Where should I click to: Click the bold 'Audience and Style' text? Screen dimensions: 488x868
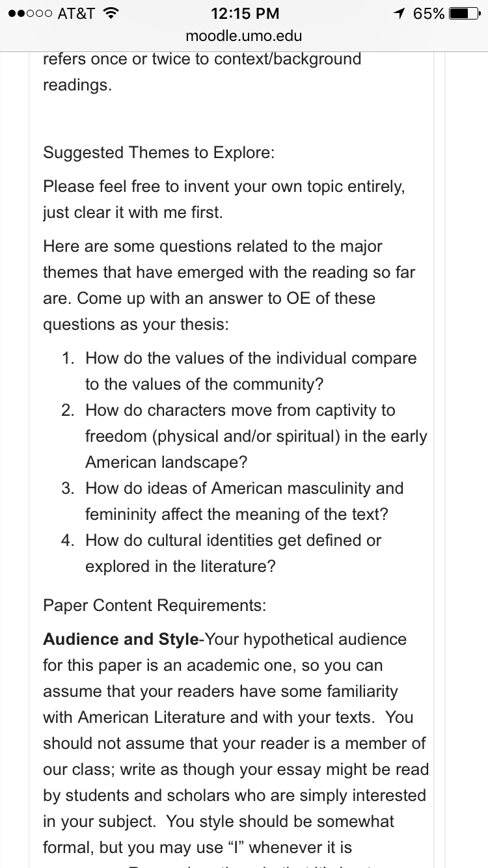click(120, 639)
